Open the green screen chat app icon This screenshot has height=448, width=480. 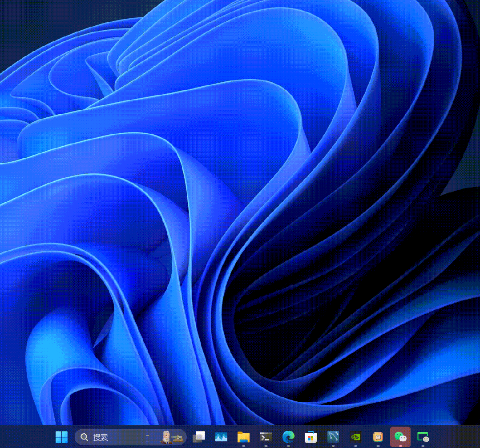(423, 437)
